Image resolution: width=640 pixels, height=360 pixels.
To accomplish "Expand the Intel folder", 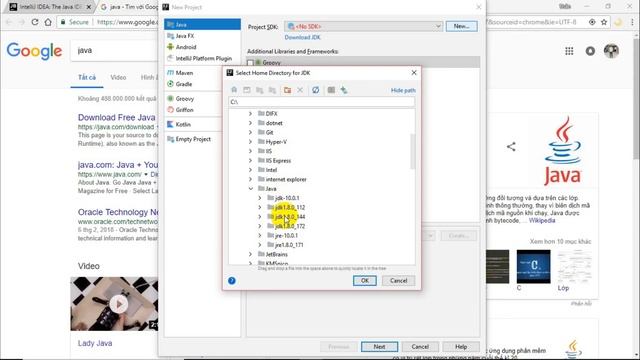I will [251, 170].
